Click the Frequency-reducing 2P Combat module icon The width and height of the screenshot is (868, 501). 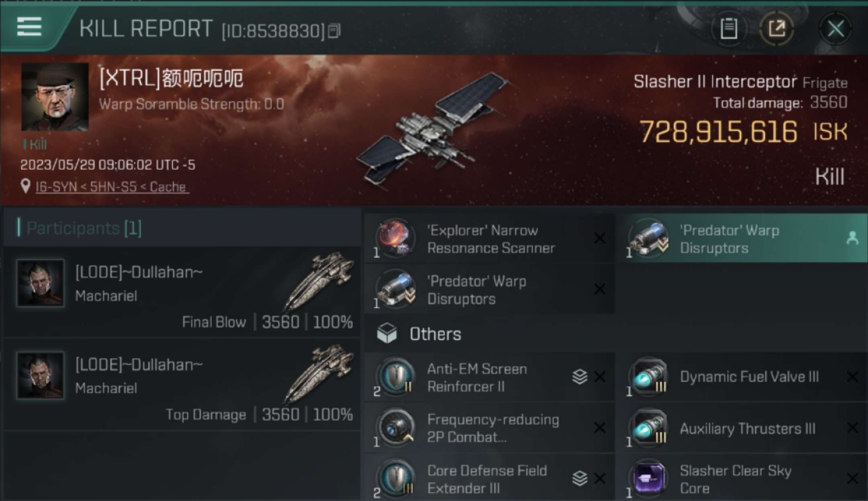tap(394, 428)
